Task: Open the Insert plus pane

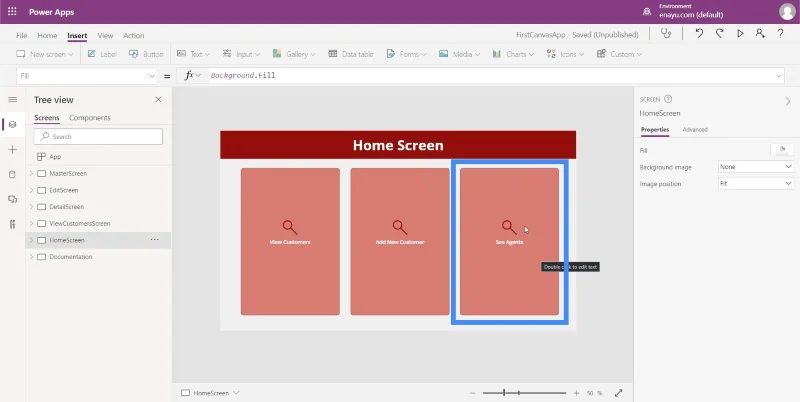Action: [x=13, y=149]
